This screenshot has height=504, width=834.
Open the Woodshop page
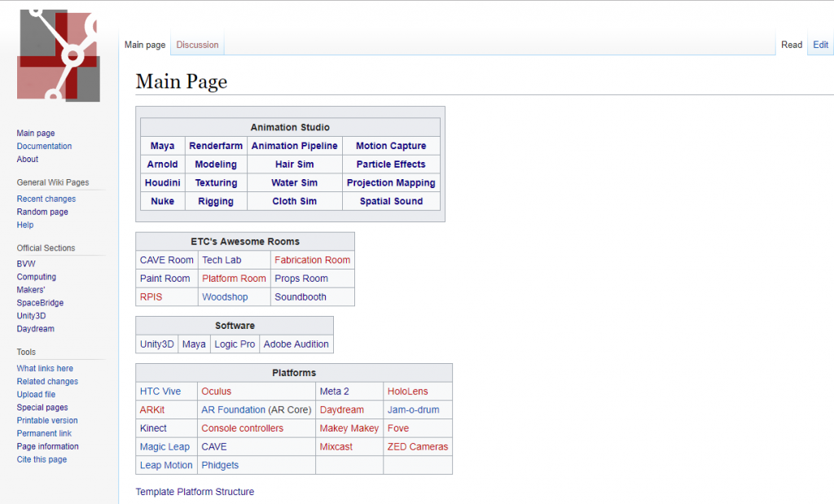[225, 297]
